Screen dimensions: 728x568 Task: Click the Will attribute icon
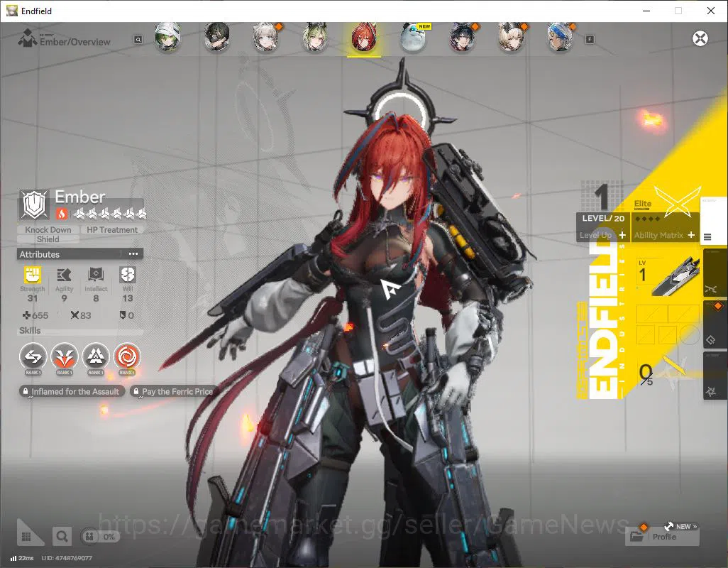(x=127, y=275)
